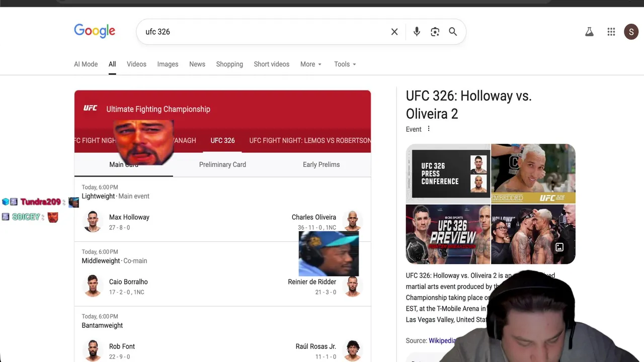Image resolution: width=644 pixels, height=362 pixels.
Task: Open Raúl Rosas Jr.'s name link
Action: point(316,346)
